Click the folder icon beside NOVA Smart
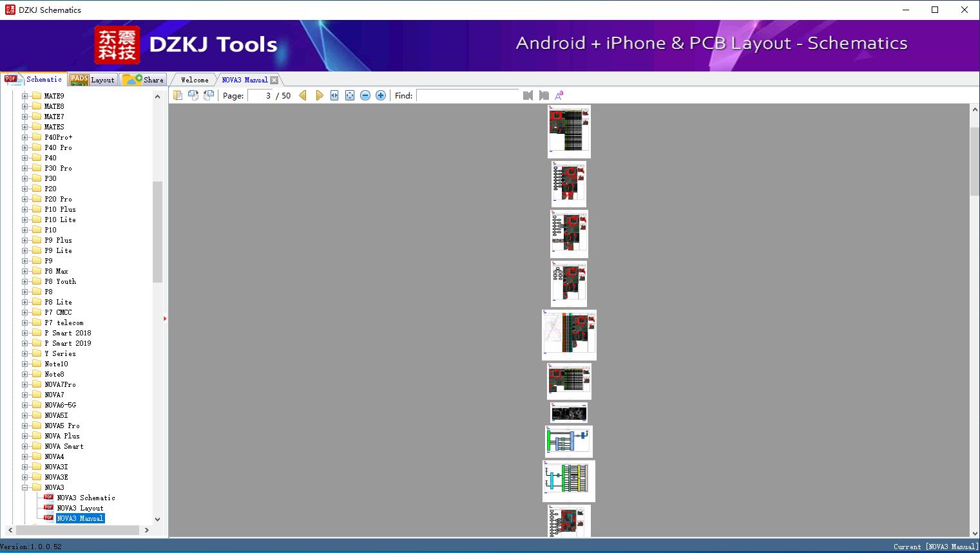This screenshot has height=553, width=980. click(x=37, y=446)
